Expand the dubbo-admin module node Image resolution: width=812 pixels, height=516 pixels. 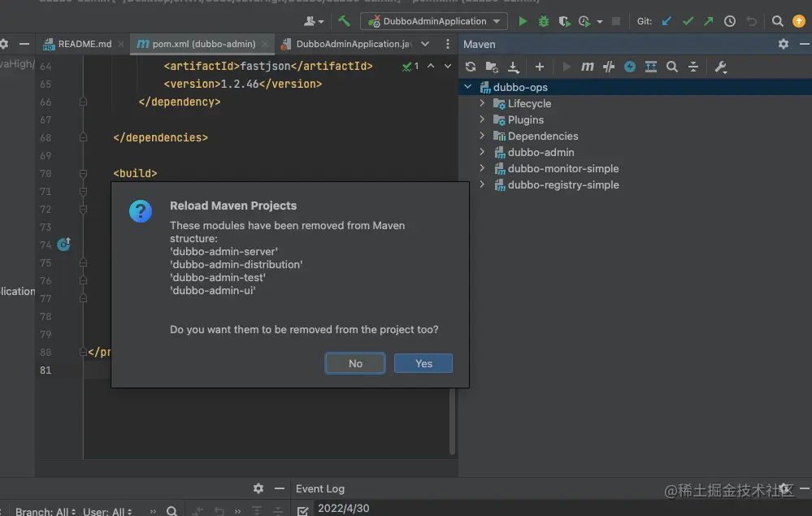(482, 152)
